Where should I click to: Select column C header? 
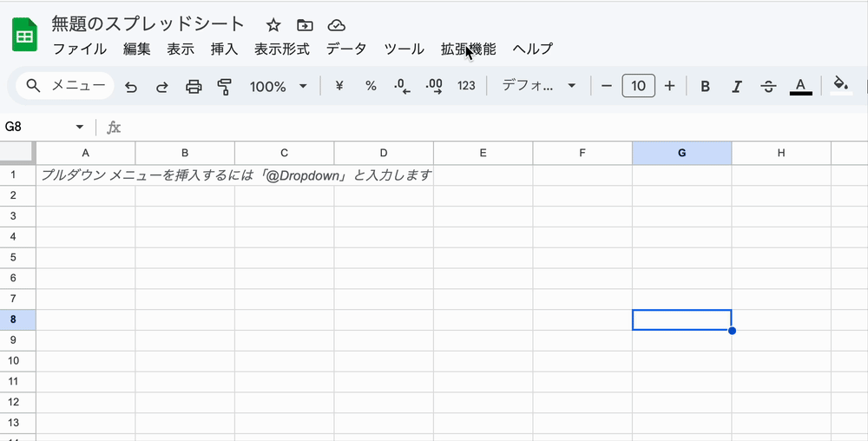tap(285, 154)
